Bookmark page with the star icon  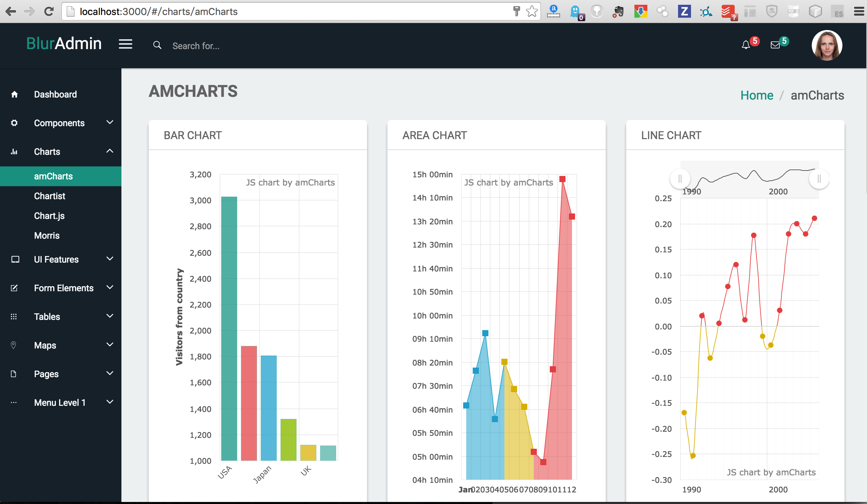coord(531,11)
